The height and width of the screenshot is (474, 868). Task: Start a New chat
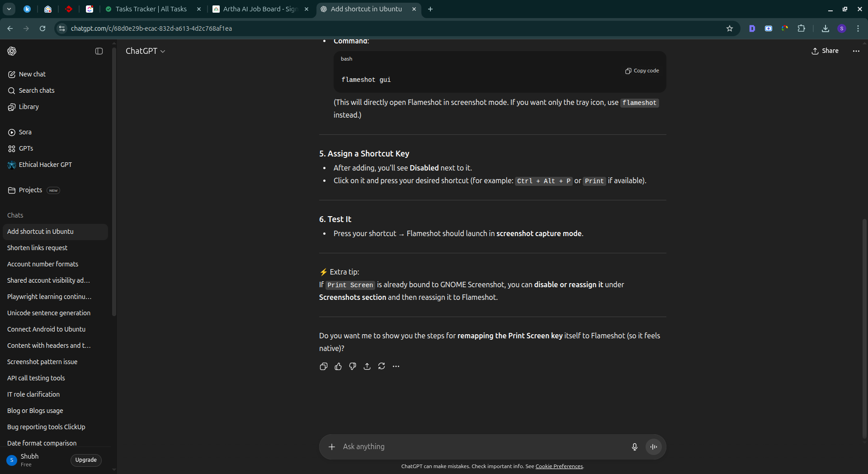pyautogui.click(x=32, y=74)
